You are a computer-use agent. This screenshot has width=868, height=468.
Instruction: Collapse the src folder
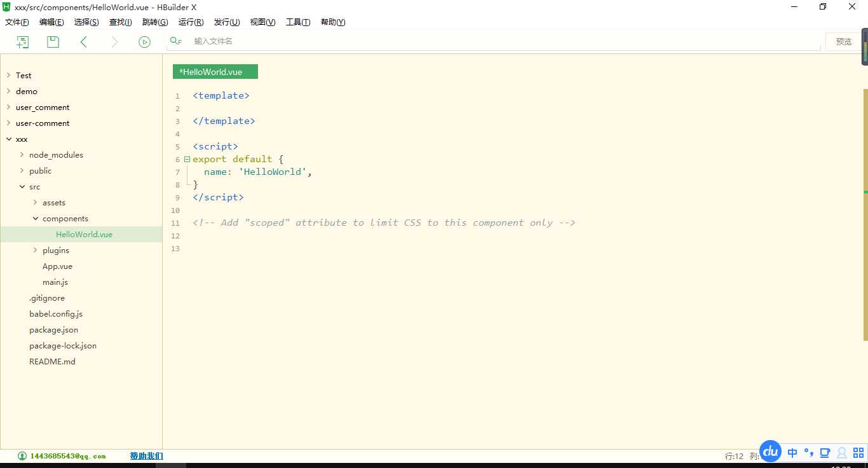tap(22, 186)
